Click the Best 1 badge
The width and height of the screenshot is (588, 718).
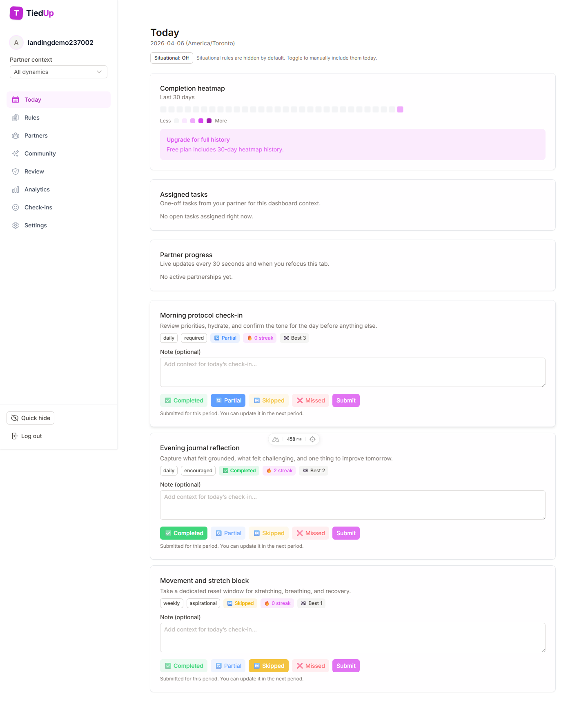(312, 603)
